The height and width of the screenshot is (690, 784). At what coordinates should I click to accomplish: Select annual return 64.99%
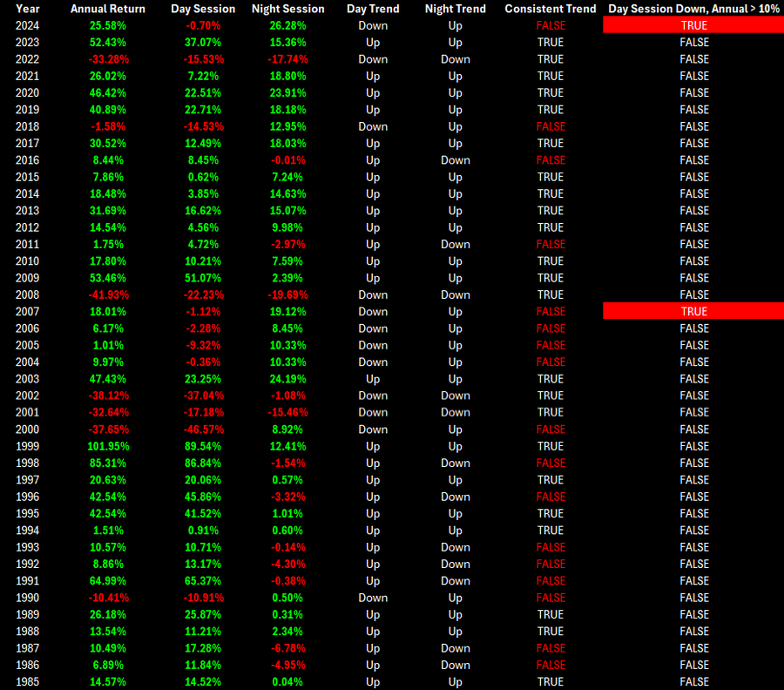[x=108, y=581]
